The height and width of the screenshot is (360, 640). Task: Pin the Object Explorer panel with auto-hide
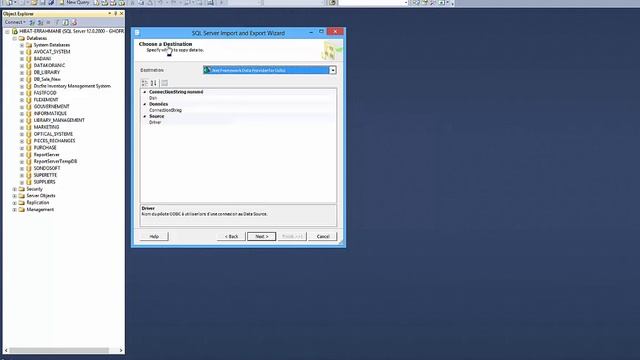[x=116, y=13]
